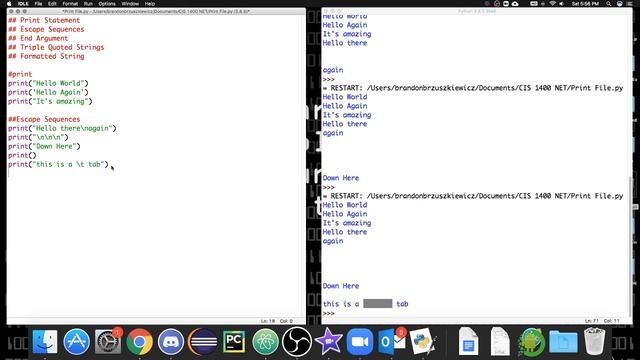This screenshot has width=640, height=360.
Task: Open Zoom from the dock
Action: (x=360, y=341)
